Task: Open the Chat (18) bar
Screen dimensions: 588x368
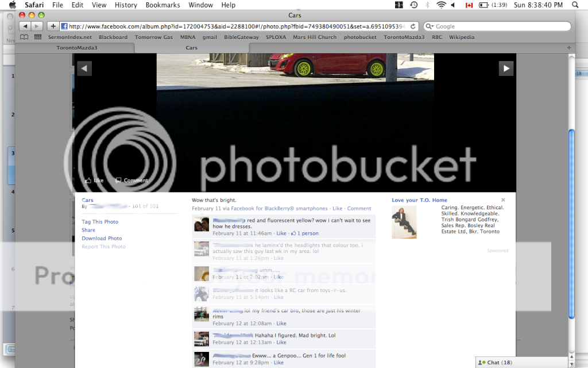Action: [x=496, y=363]
